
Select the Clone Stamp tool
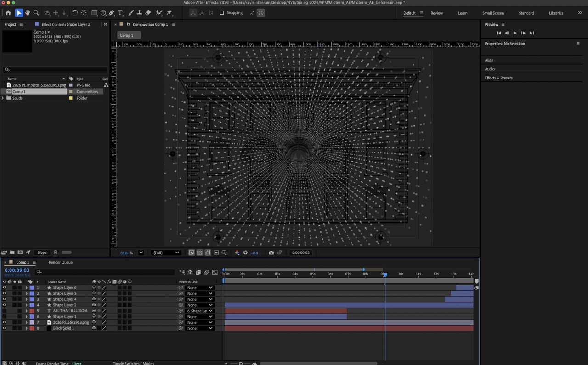(x=140, y=12)
